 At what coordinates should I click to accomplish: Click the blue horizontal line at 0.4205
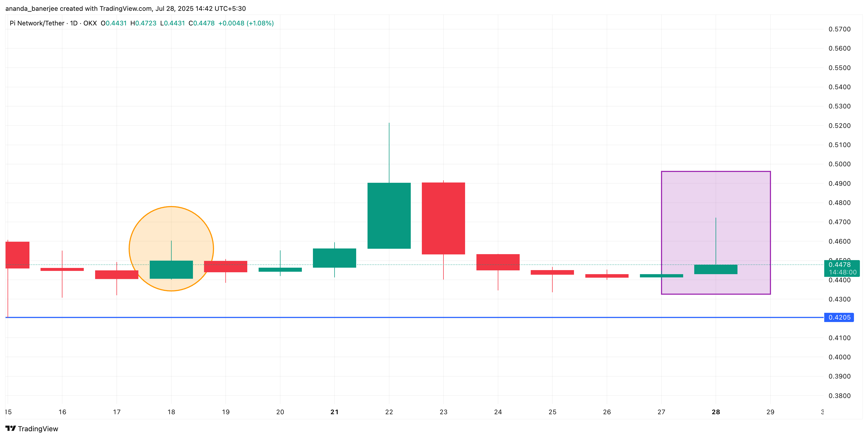point(404,317)
